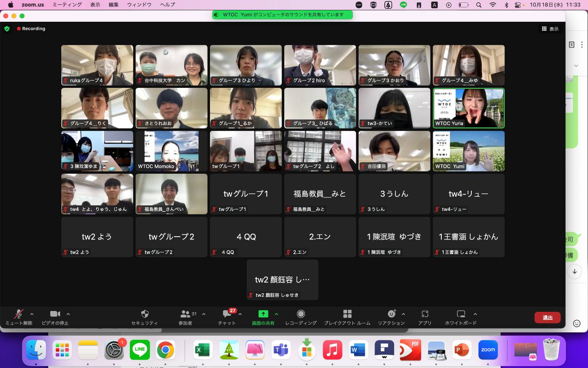Viewport: 588px width, 368px height.
Task: Expand share screen options arrow
Action: (x=276, y=314)
